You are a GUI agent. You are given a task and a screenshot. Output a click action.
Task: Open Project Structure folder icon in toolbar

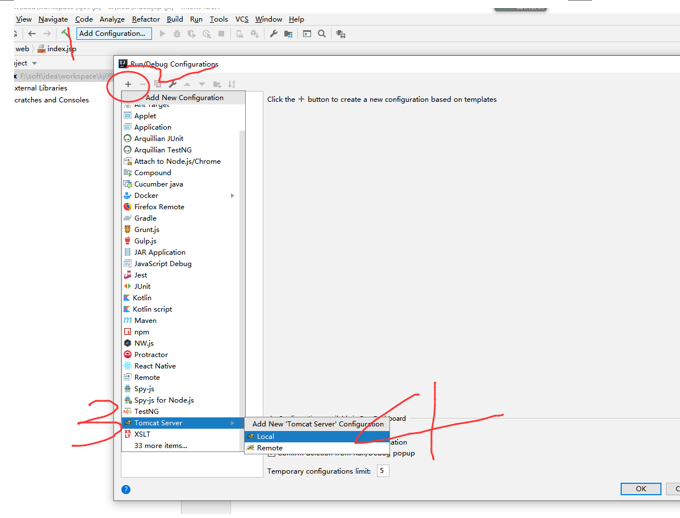click(x=288, y=33)
